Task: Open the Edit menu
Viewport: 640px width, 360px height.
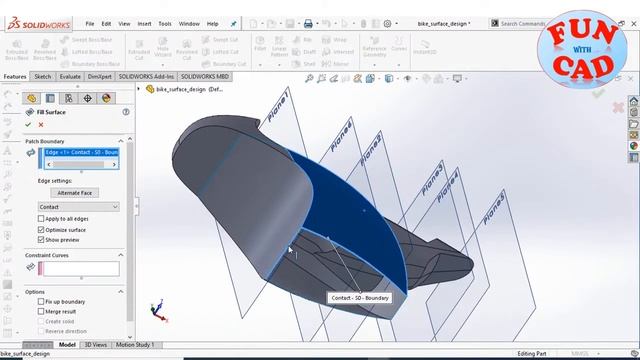Action: pos(106,24)
